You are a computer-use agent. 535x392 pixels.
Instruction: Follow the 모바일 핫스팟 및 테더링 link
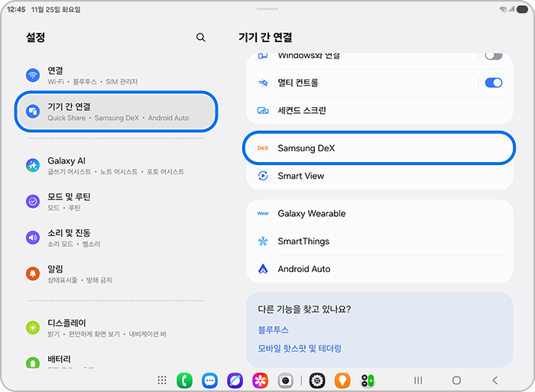[x=300, y=348]
